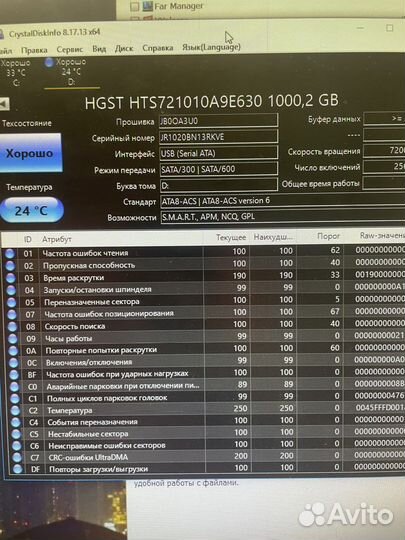Viewport: 405px width, 540px height.
Task: Click the status icon for attribute 03
Action: 10,278
